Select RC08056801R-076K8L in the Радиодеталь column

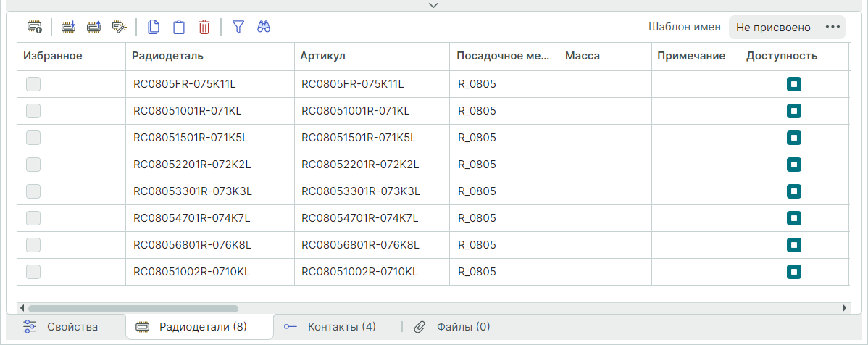pos(210,245)
